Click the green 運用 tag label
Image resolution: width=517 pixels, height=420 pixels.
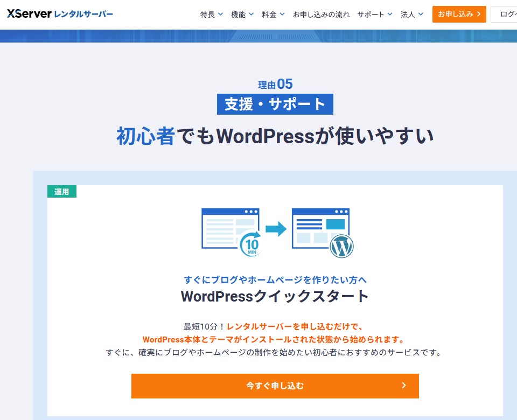point(62,192)
